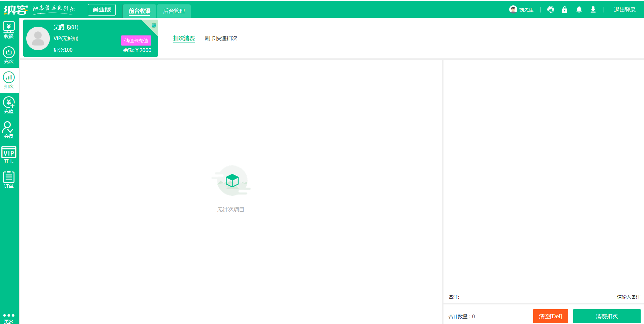Image resolution: width=644 pixels, height=324 pixels.
Task: Click the download icon in top bar
Action: 593,9
